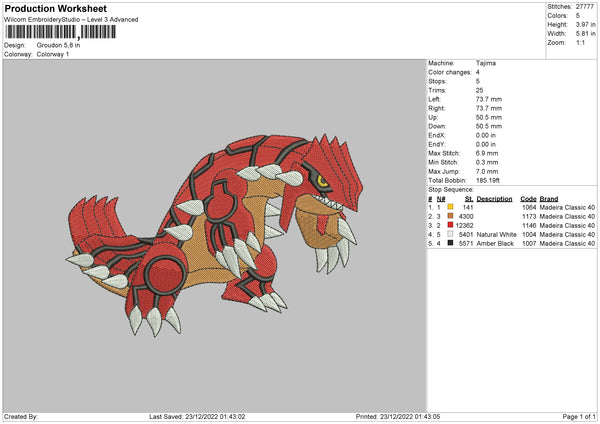600x424 pixels.
Task: Click the yellow thread swatch for code 1064
Action: pyautogui.click(x=450, y=207)
